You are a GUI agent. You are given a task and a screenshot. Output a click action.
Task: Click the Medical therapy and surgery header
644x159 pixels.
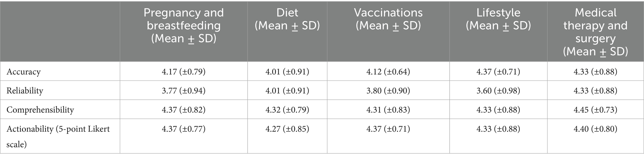click(x=595, y=32)
